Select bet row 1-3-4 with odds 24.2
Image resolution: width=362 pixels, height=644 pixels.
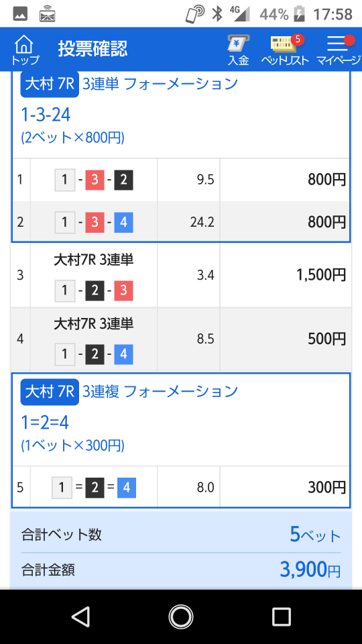tap(181, 222)
